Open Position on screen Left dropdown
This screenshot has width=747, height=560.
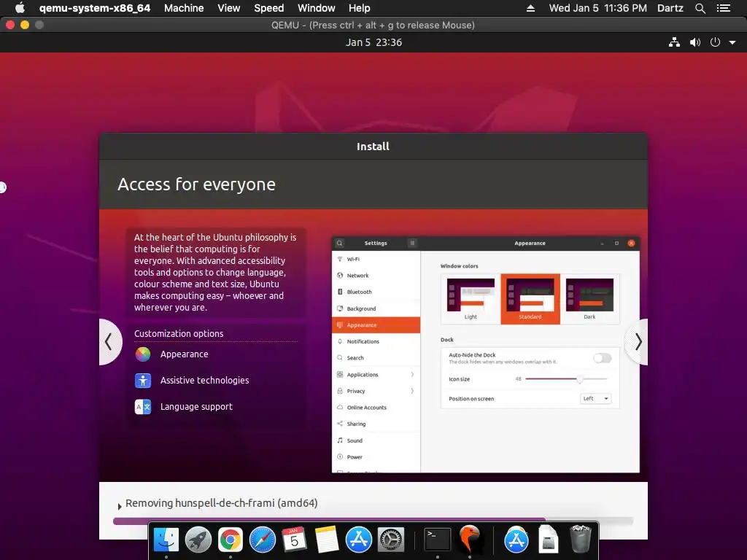(595, 399)
